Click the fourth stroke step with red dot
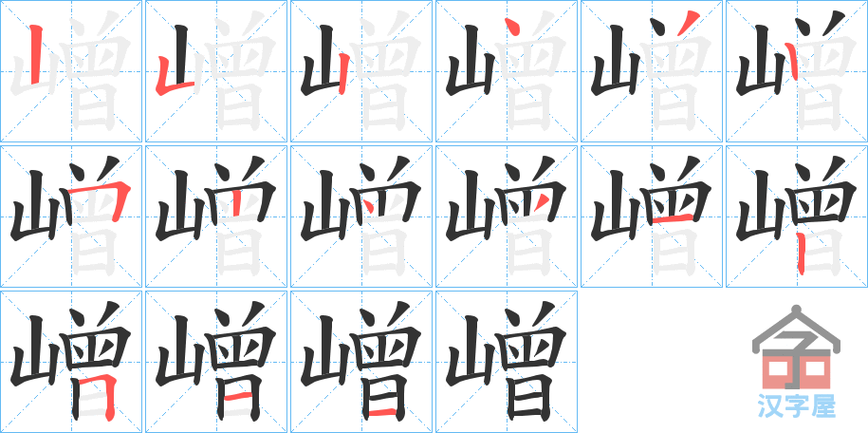The height and width of the screenshot is (433, 868). coord(507,71)
